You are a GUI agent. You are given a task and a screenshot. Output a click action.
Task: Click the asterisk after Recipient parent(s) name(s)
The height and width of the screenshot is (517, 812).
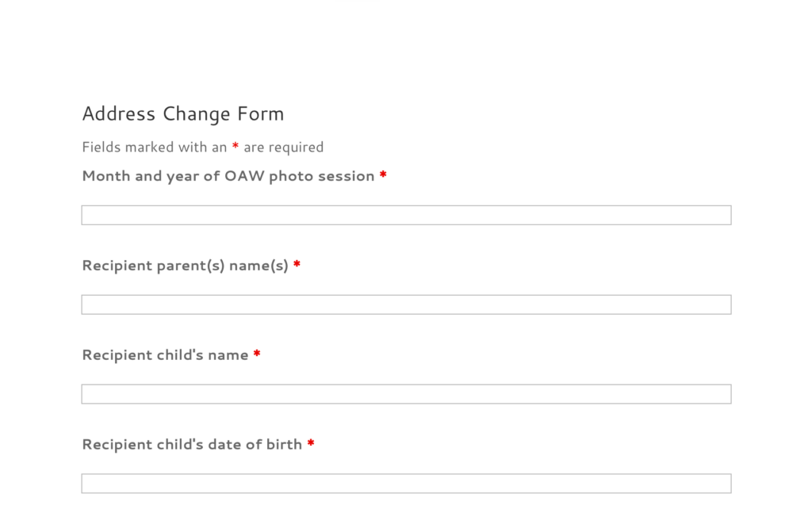(297, 265)
